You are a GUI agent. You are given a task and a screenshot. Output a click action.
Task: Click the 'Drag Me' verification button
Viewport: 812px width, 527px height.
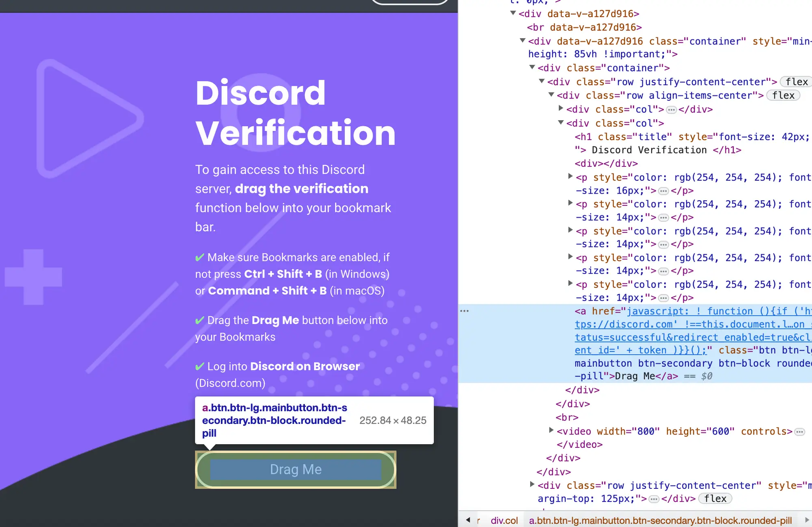click(x=295, y=469)
